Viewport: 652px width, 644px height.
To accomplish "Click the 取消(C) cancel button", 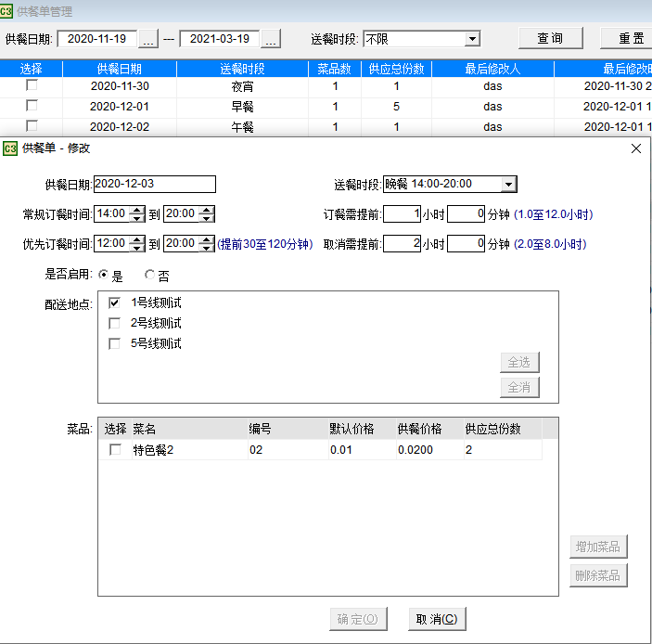I will coord(436,619).
